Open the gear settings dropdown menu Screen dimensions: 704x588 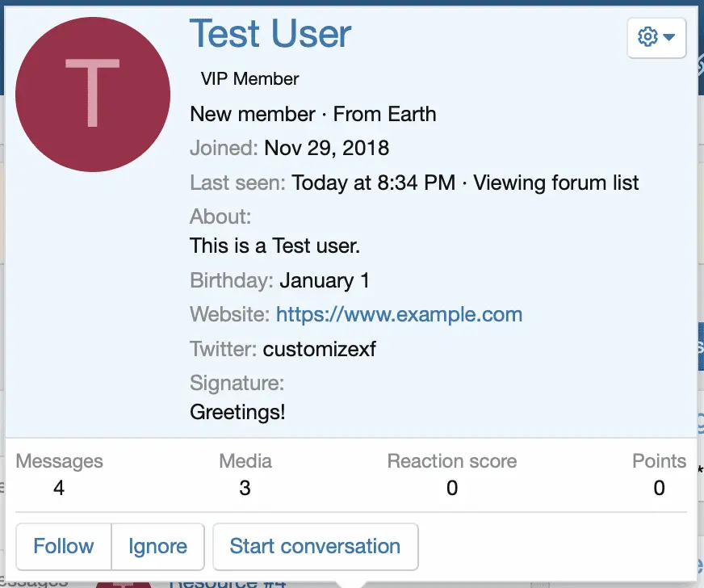click(656, 37)
